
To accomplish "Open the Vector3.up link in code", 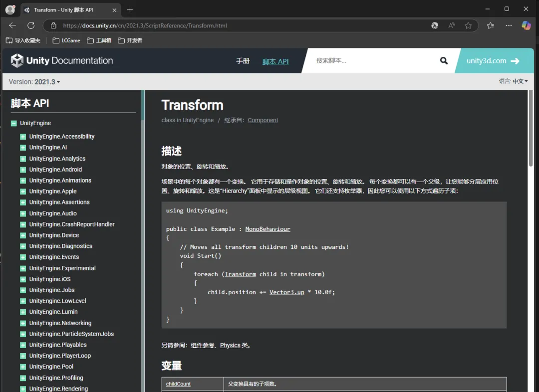I will coord(286,292).
